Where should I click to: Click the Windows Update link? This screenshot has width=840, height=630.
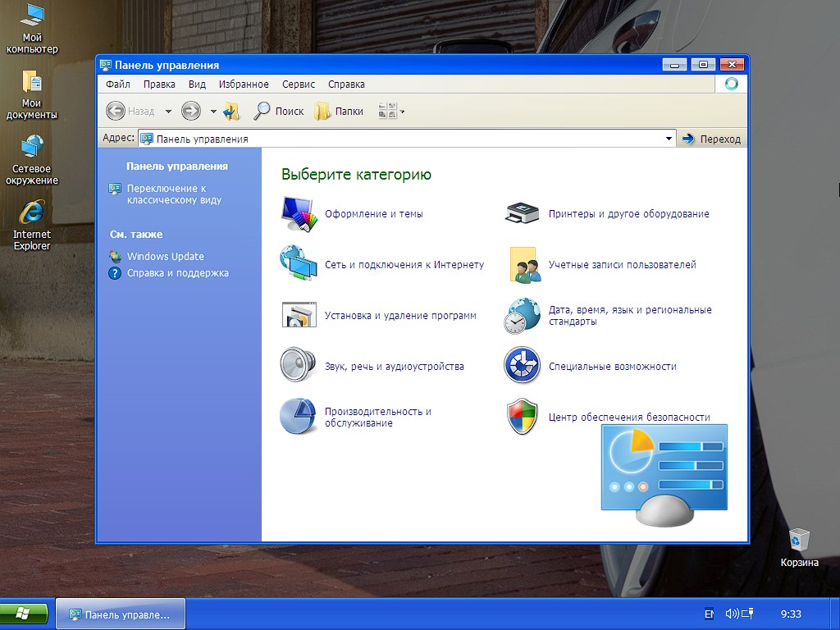(x=165, y=256)
